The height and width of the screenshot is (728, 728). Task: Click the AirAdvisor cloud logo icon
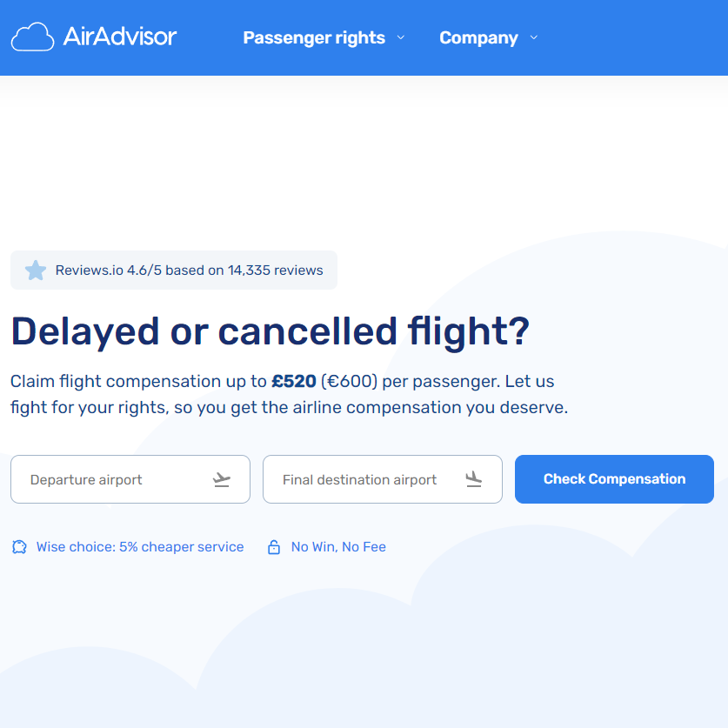click(x=33, y=37)
